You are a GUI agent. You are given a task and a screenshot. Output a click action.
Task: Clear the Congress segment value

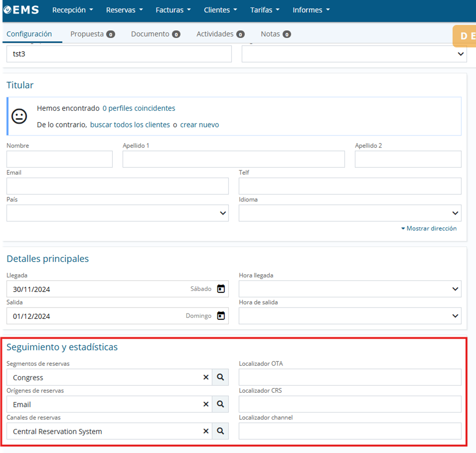pos(206,377)
